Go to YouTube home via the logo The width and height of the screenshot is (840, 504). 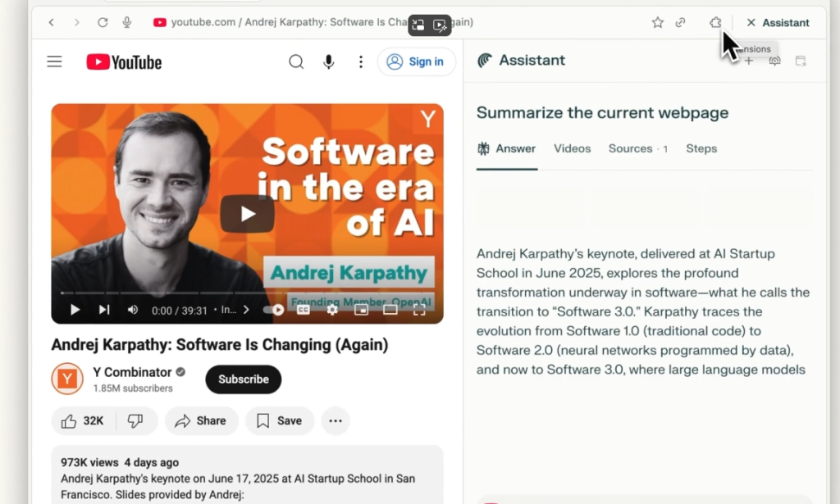point(125,62)
